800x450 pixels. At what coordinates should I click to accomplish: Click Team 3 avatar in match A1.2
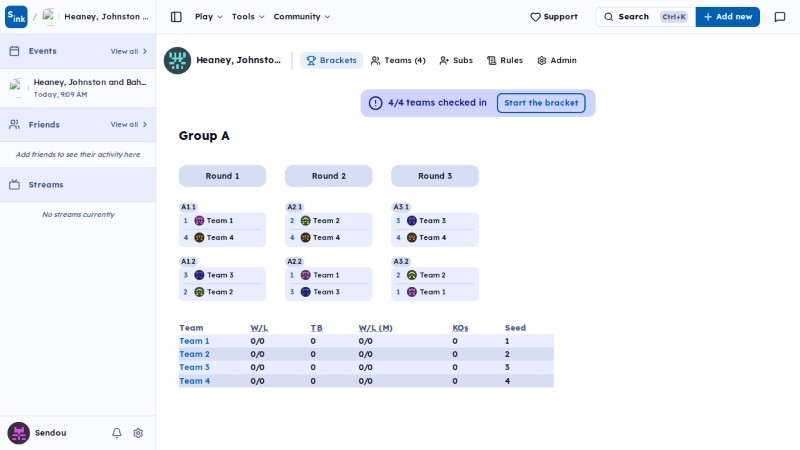click(199, 275)
